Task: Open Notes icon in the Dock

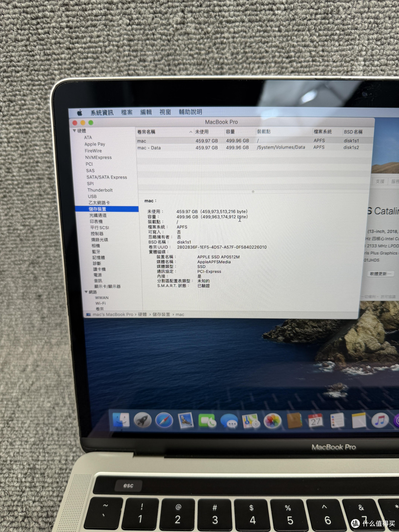Action: [359, 420]
